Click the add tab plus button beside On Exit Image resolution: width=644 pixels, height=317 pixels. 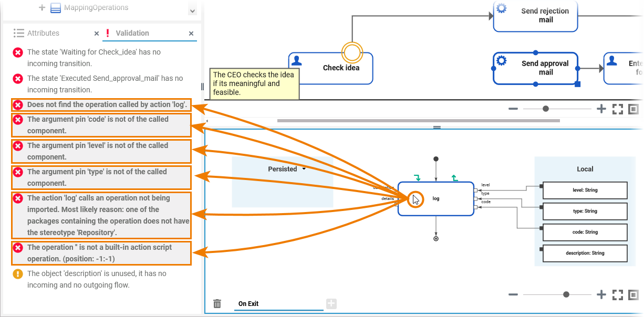331,303
